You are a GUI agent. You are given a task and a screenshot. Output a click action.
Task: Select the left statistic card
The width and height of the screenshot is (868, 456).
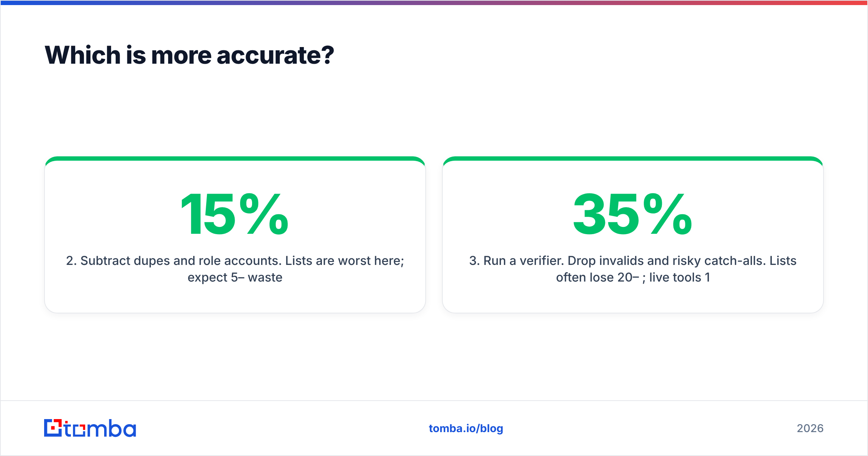pos(235,235)
